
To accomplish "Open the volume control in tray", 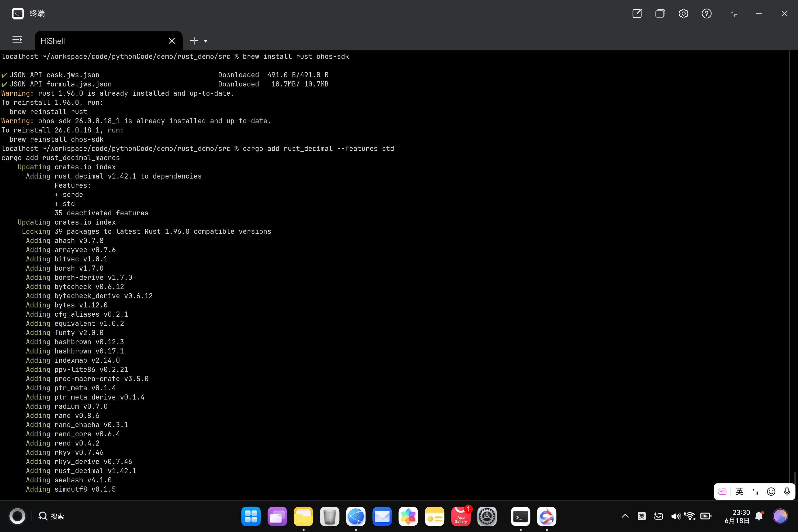I will click(x=675, y=516).
